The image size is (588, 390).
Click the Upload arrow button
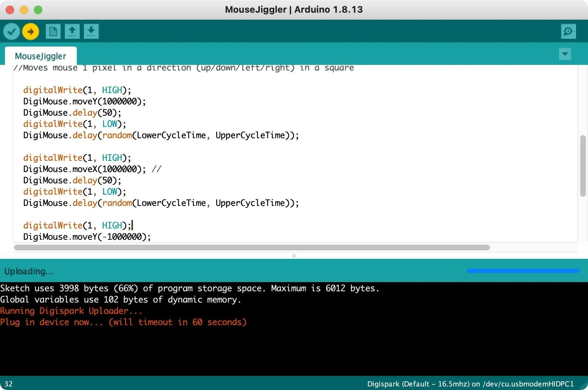31,32
